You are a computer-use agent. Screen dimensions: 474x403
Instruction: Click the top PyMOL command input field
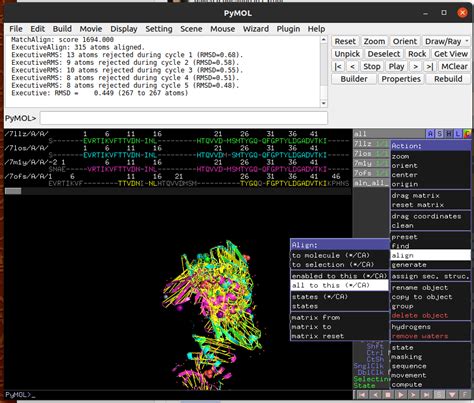coord(184,118)
